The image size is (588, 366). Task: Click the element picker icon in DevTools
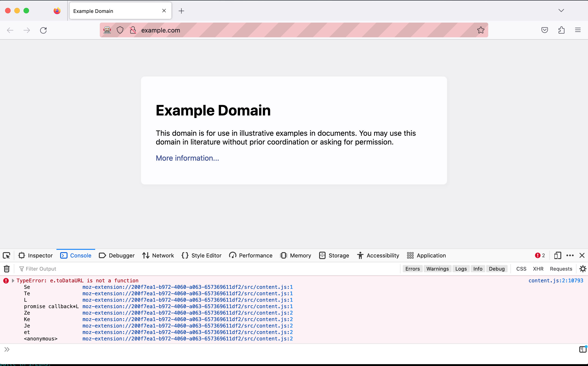click(6, 255)
